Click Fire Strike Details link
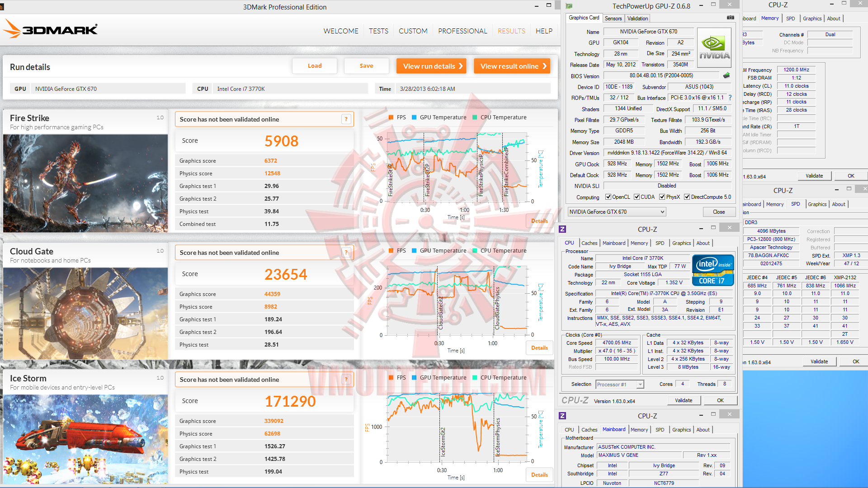 click(539, 221)
